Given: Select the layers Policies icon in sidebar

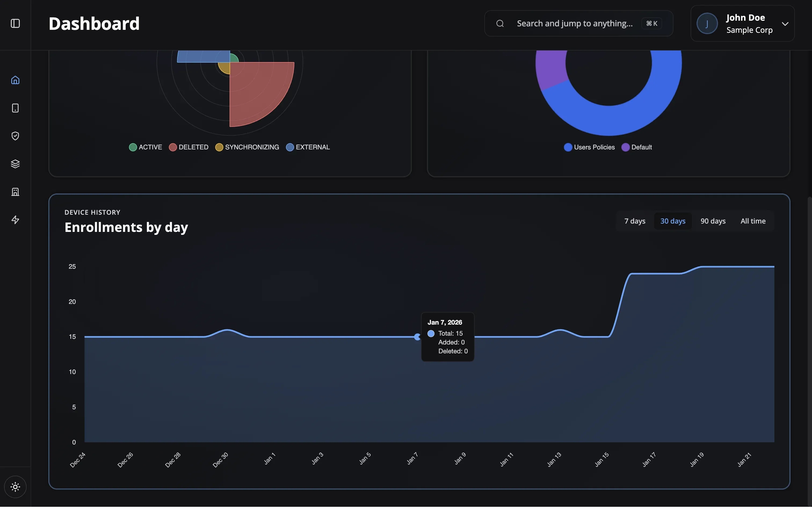Looking at the screenshot, I should (15, 164).
